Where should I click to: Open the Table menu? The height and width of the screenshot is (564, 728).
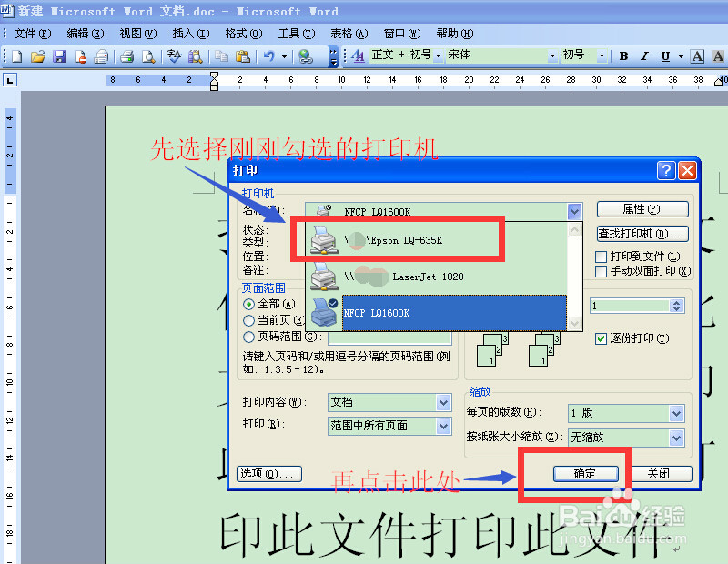349,34
